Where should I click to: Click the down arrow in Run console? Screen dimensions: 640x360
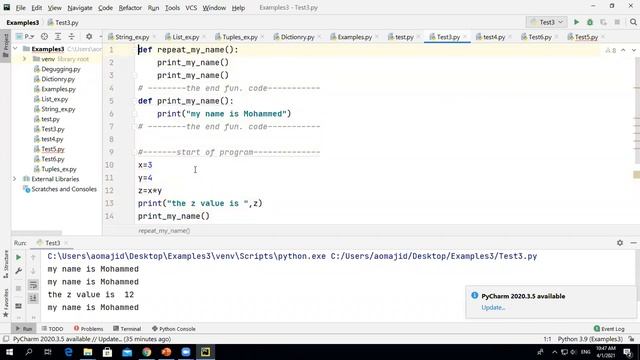pos(33,271)
